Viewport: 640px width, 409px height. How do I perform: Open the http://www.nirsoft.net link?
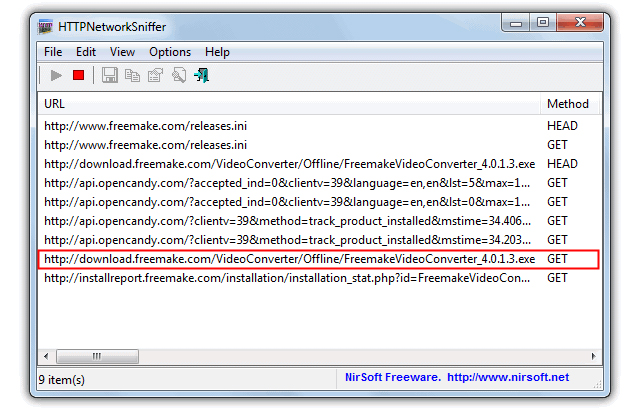coord(508,377)
